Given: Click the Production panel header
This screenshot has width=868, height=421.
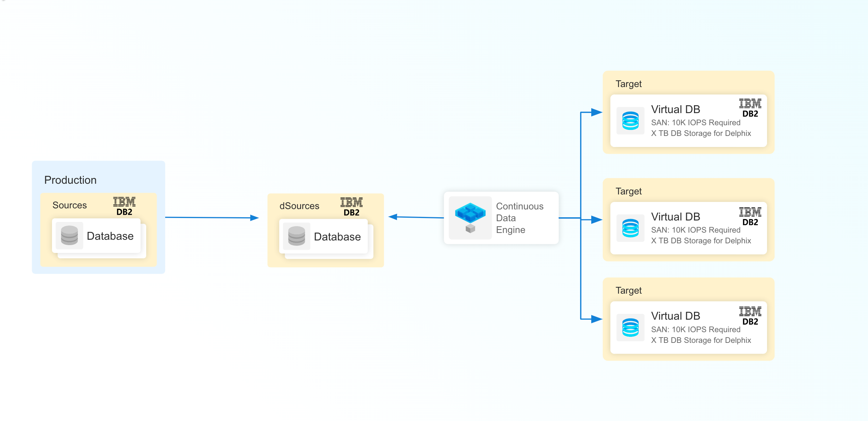Looking at the screenshot, I should point(71,180).
